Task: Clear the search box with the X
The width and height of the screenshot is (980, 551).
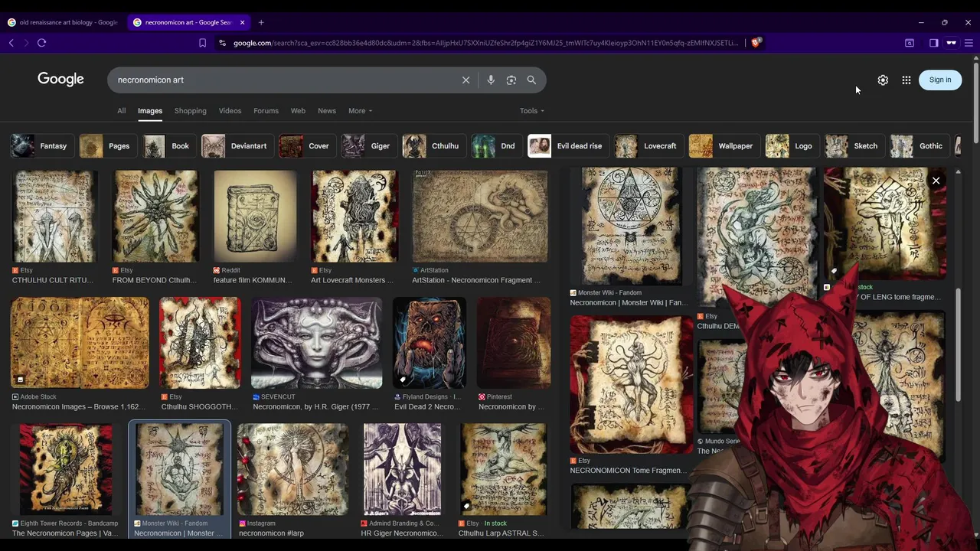Action: (x=465, y=80)
